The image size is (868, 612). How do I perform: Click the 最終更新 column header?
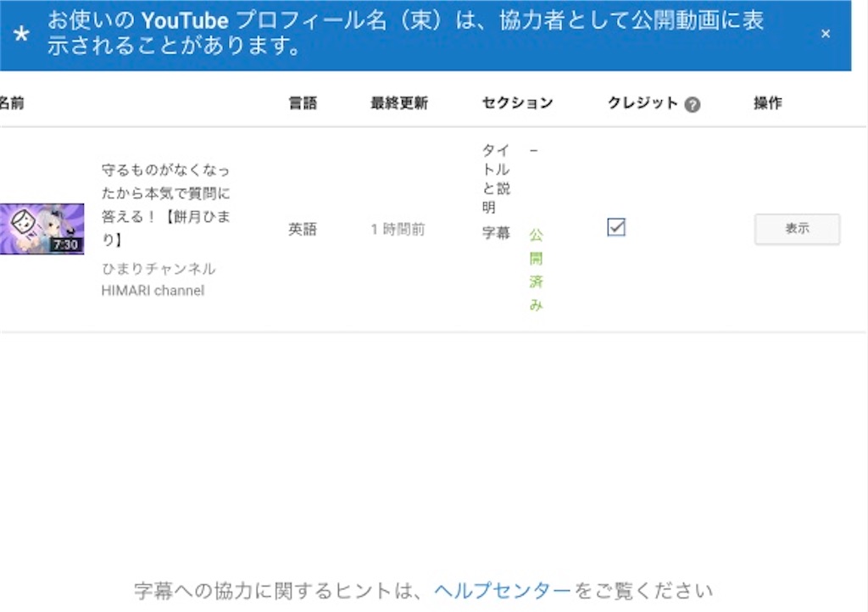399,103
